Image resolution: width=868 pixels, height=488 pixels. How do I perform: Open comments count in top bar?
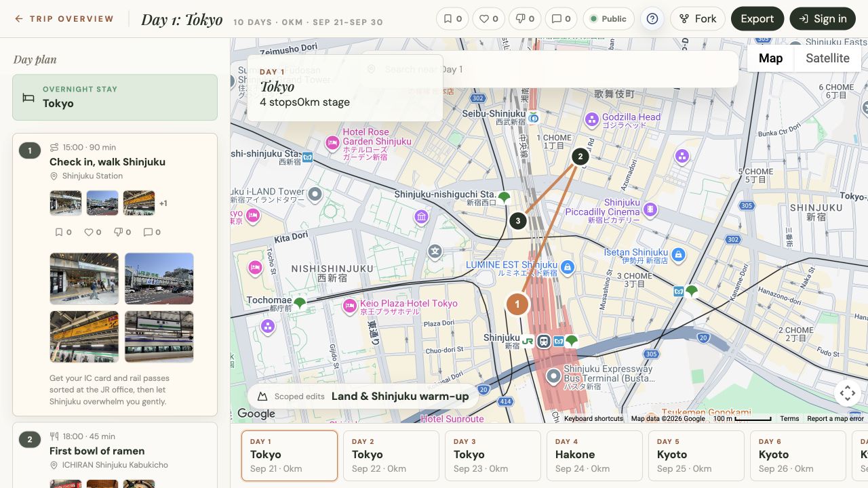[x=561, y=19]
